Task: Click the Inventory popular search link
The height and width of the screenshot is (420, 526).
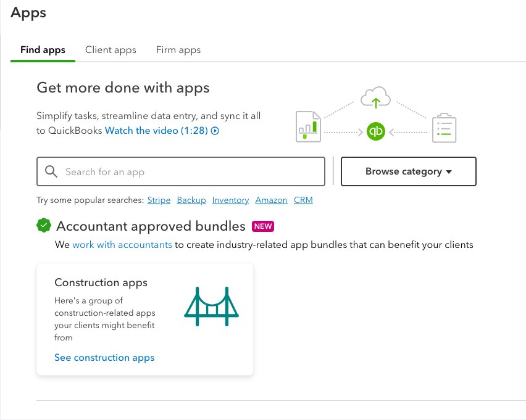Action: [230, 200]
